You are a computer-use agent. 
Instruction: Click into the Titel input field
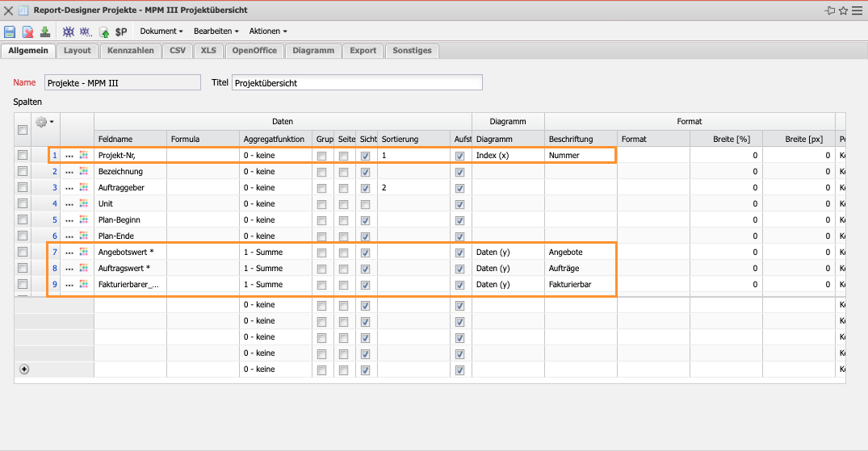coord(356,82)
